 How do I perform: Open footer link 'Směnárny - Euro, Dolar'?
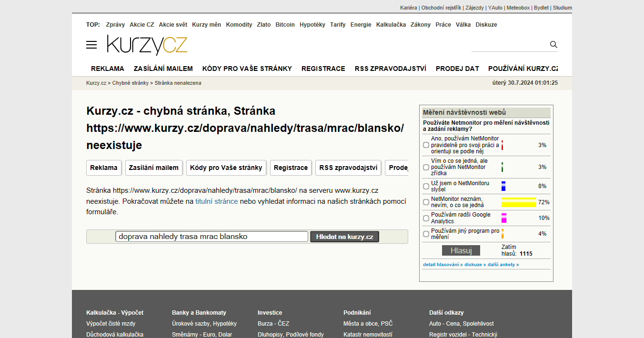tap(202, 335)
